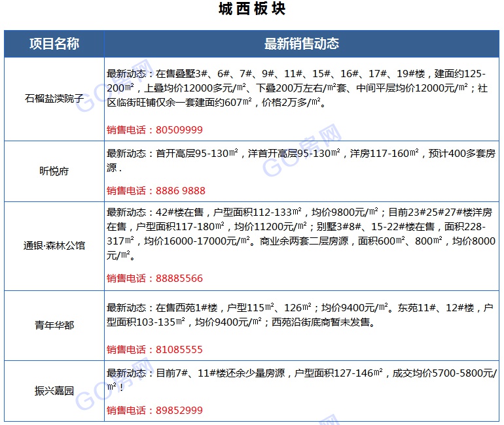Select the 青年华都 project name cell

54,326
